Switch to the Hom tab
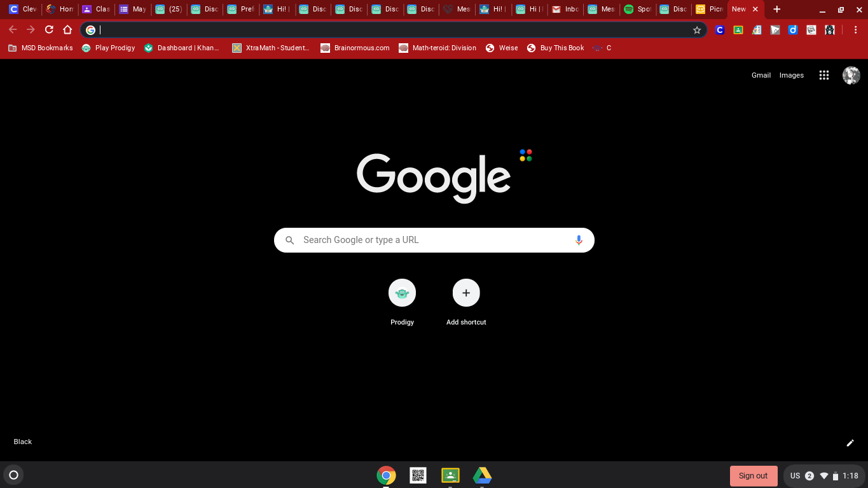Screen dimensions: 868x488 tap(60, 10)
